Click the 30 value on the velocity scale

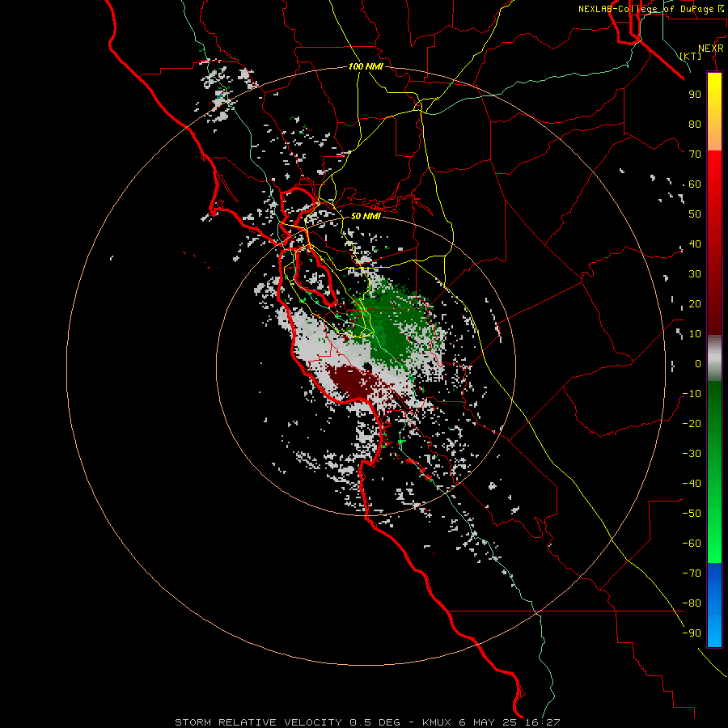click(695, 274)
